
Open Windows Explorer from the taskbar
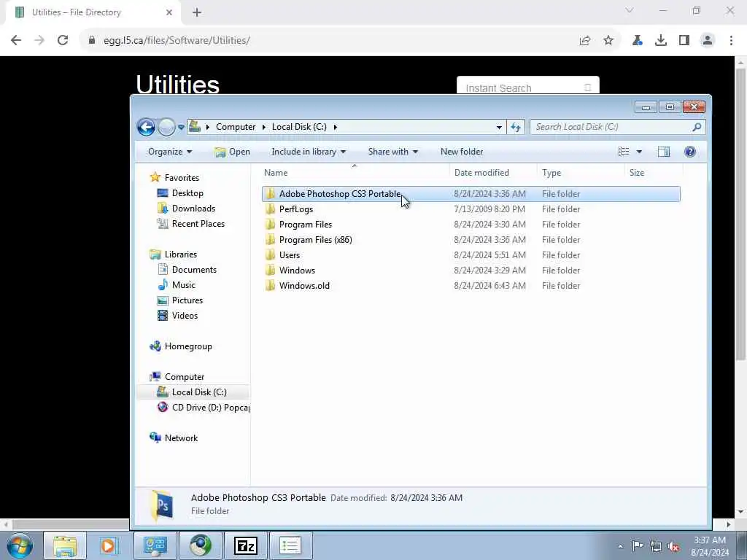65,545
